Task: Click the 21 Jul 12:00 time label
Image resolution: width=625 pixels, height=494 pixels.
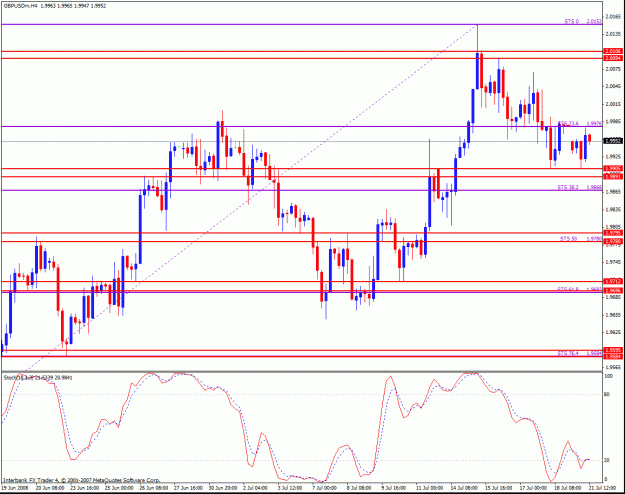Action: (603, 488)
